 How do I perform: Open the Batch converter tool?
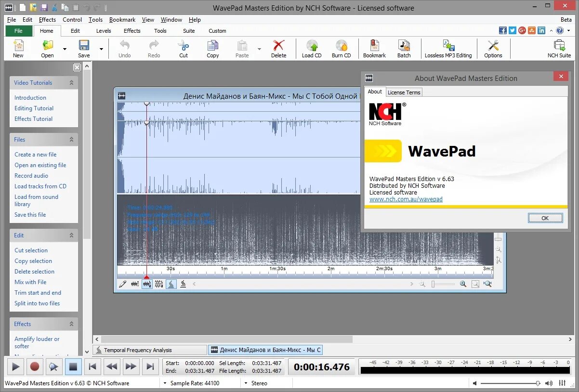[x=404, y=49]
